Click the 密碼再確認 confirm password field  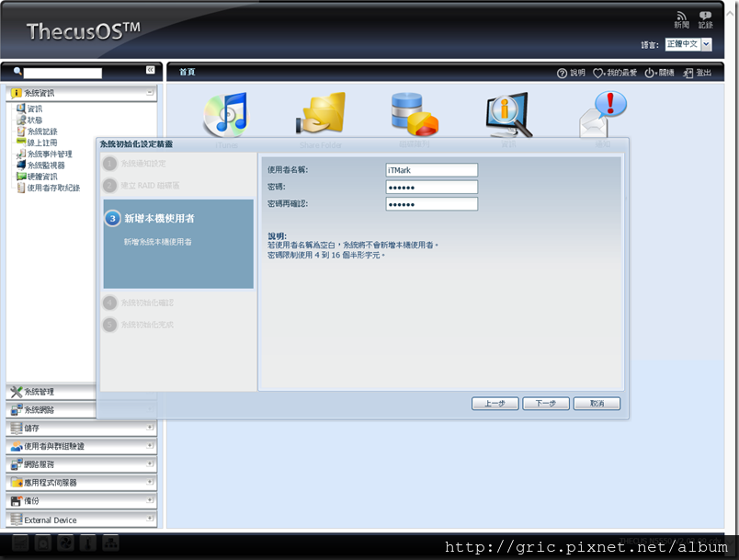(431, 204)
